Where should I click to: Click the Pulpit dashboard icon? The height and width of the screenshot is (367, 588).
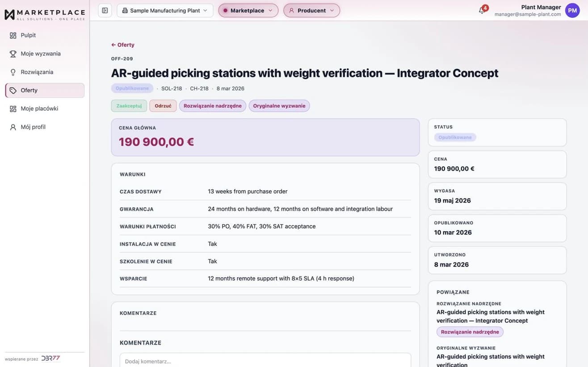(x=13, y=35)
